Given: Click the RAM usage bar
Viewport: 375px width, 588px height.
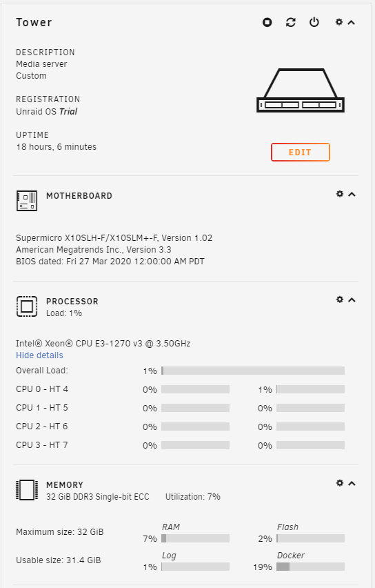Looking at the screenshot, I should pos(195,538).
